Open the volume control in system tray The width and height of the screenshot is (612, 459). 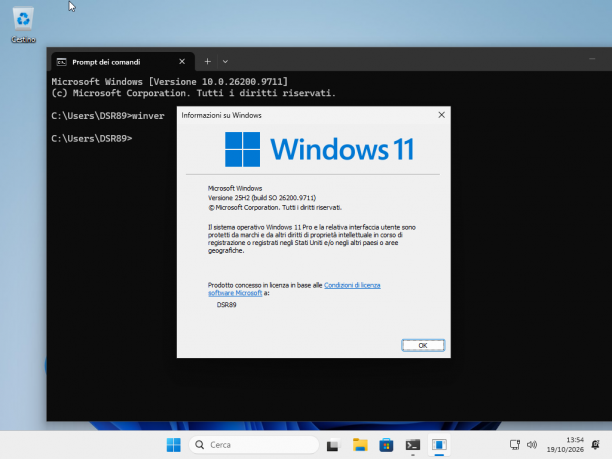(532, 445)
